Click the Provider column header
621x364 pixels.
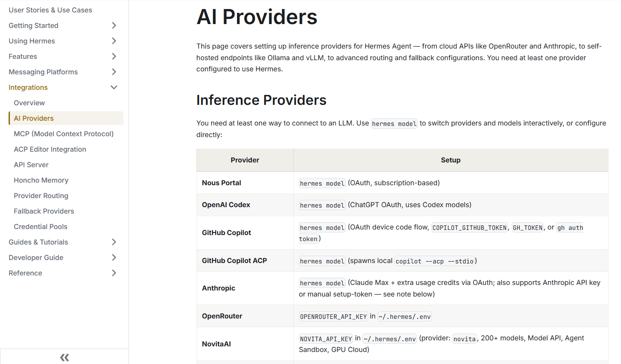[245, 160]
